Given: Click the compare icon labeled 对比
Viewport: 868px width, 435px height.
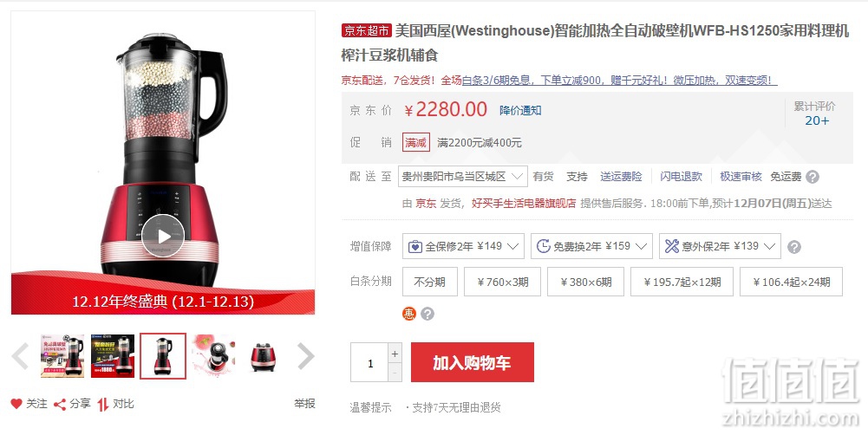Looking at the screenshot, I should (x=103, y=405).
